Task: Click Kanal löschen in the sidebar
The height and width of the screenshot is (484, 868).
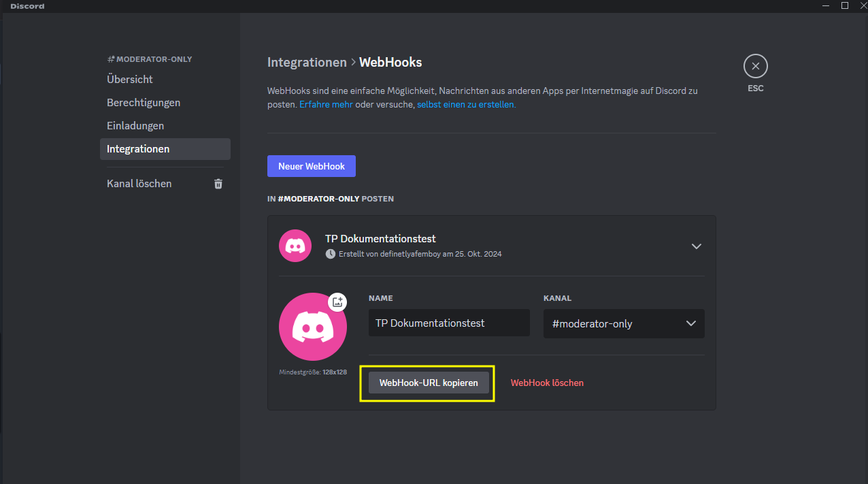Action: (x=139, y=184)
